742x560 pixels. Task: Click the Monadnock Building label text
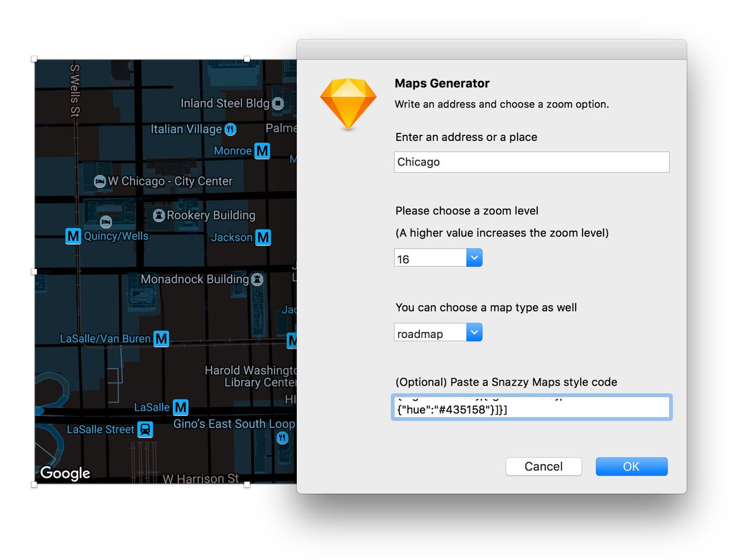pos(195,279)
